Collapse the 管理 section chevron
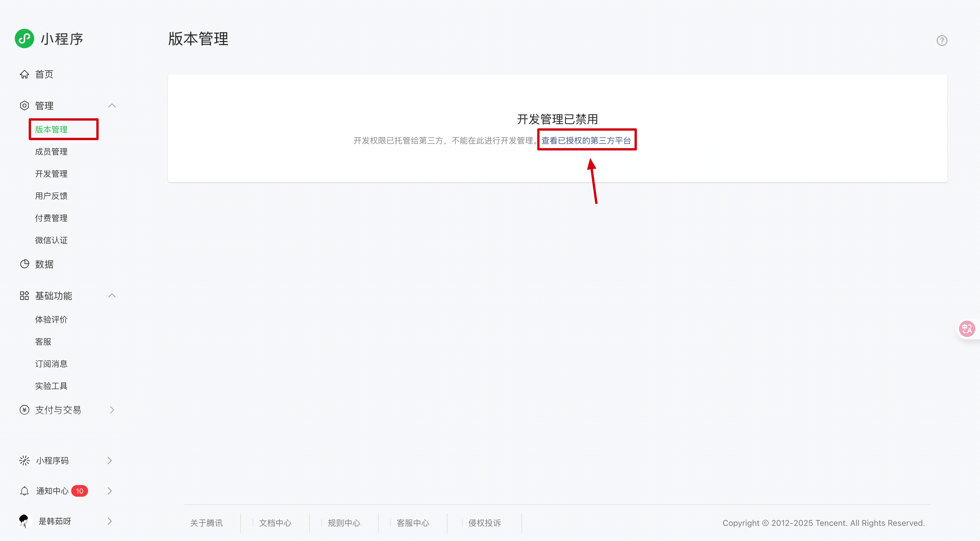Screen dimensions: 980x541 112,105
